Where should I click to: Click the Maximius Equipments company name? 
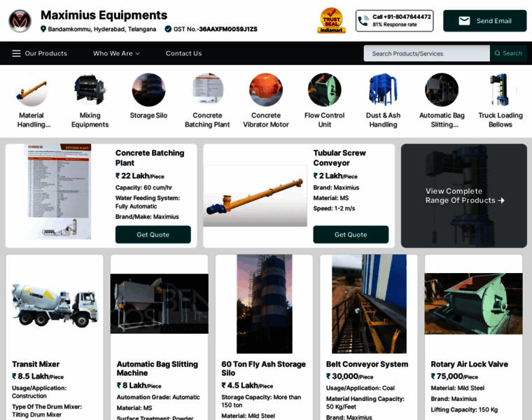pyautogui.click(x=104, y=15)
